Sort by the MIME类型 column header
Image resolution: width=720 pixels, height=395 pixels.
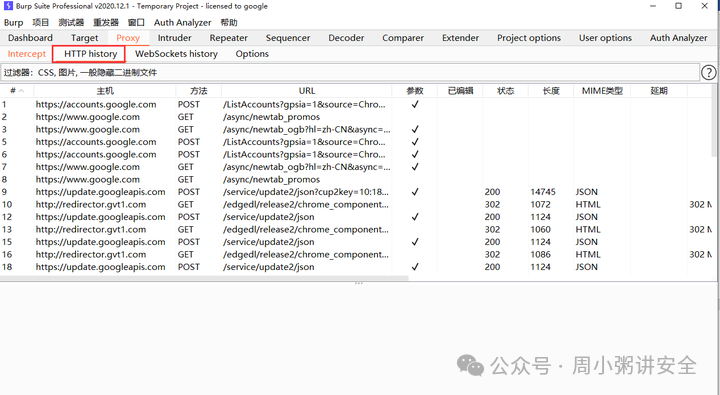pos(602,91)
